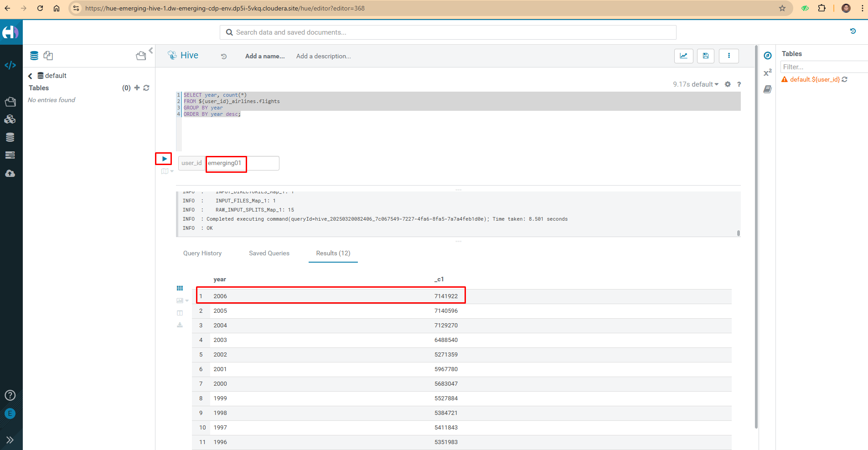Click 'Add a name...' for query
868x450 pixels.
pyautogui.click(x=265, y=56)
